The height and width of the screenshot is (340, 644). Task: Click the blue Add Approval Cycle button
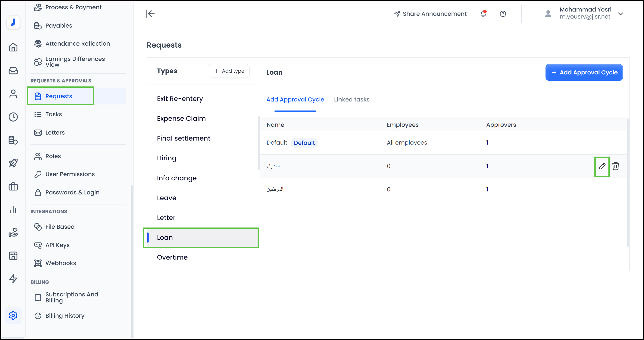(x=584, y=72)
